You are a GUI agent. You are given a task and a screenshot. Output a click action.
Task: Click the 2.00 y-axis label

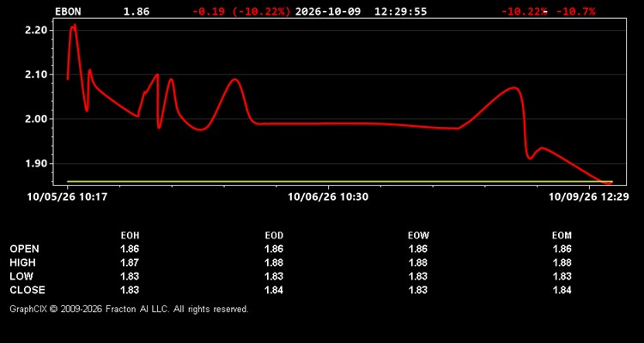pyautogui.click(x=36, y=119)
